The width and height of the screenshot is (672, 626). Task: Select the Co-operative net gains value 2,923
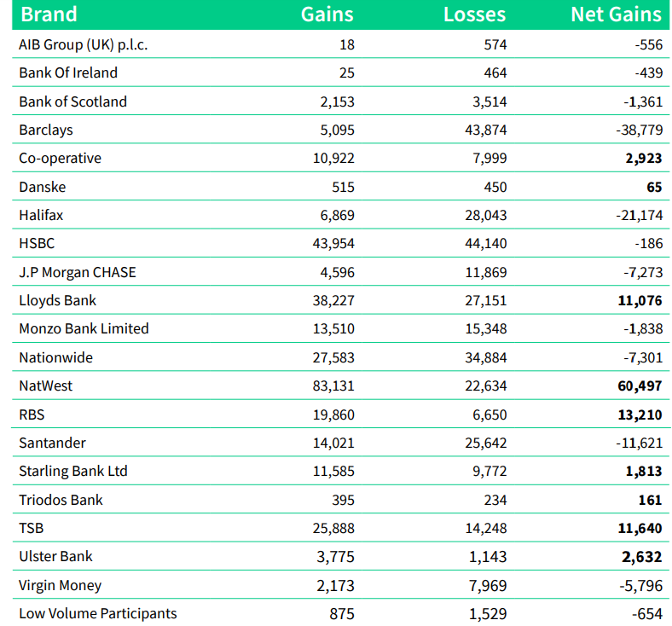click(x=641, y=159)
